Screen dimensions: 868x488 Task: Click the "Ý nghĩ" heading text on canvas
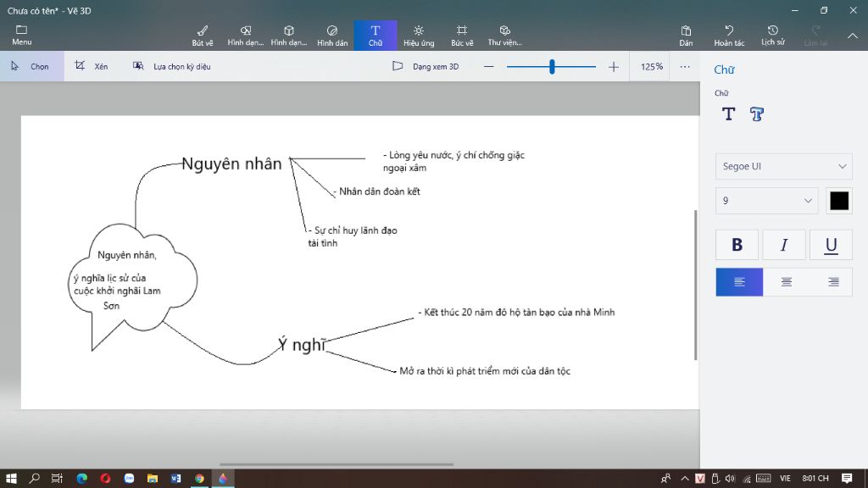pos(302,344)
